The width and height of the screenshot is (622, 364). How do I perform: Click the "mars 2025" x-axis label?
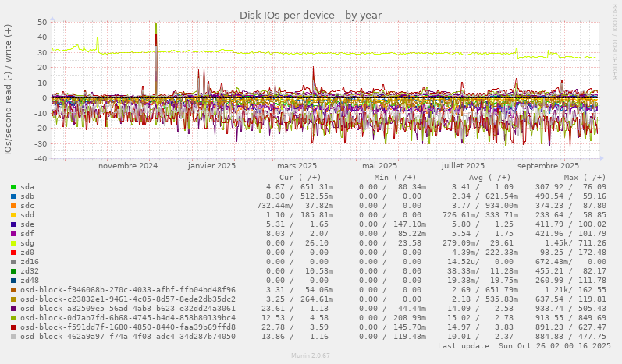coord(297,166)
